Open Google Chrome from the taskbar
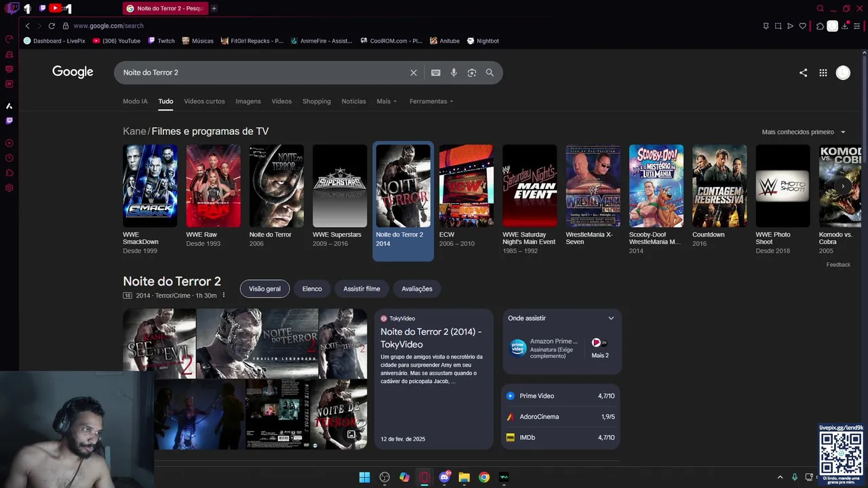Screen dimensions: 868x488 (484, 477)
